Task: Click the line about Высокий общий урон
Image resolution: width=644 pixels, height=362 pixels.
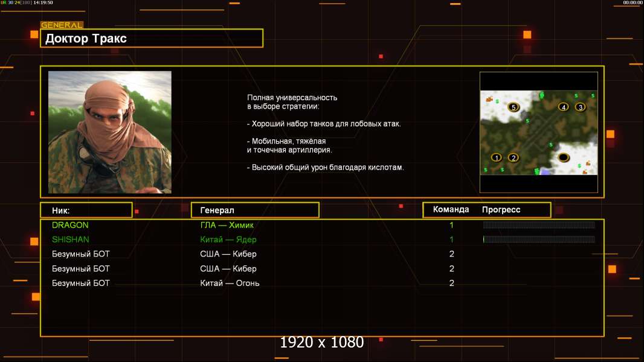Action: 325,167
